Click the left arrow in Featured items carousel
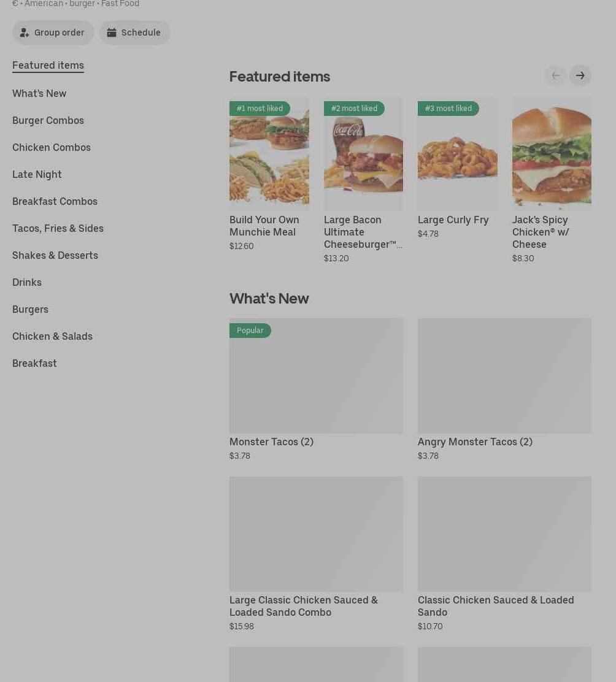Image resolution: width=616 pixels, height=682 pixels. click(555, 75)
